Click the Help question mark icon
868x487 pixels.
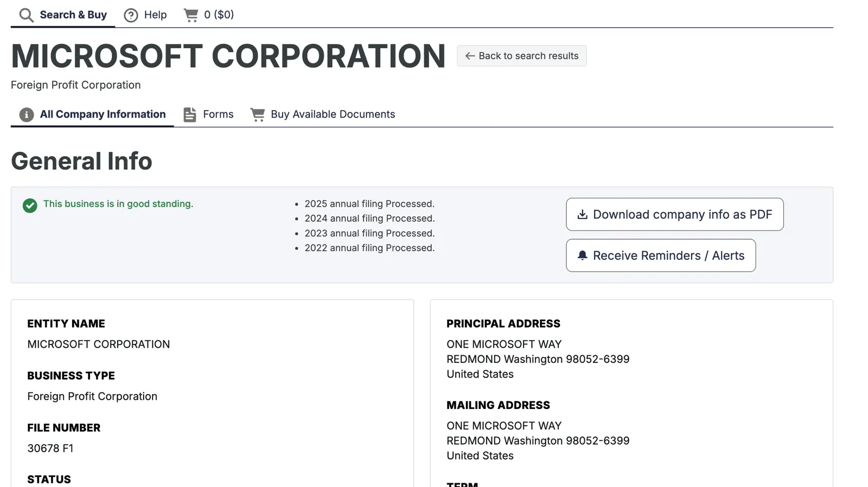[131, 15]
